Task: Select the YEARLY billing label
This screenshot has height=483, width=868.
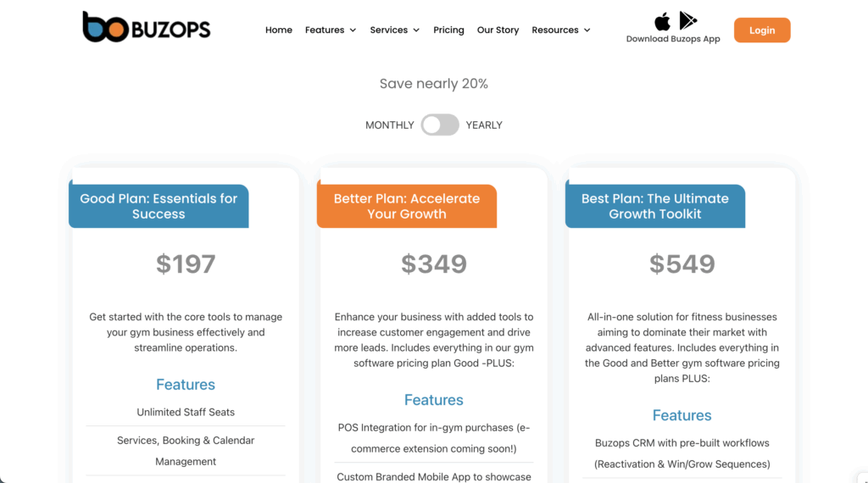Action: coord(484,125)
